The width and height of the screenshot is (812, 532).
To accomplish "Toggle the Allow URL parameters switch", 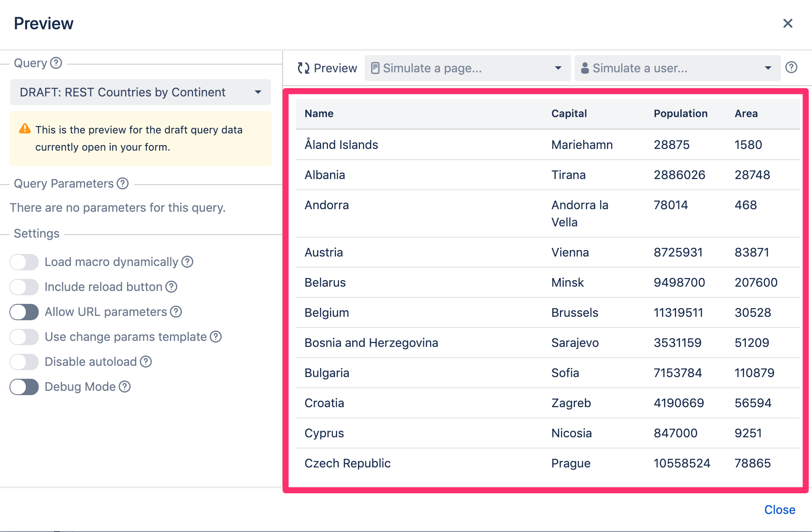I will (24, 312).
